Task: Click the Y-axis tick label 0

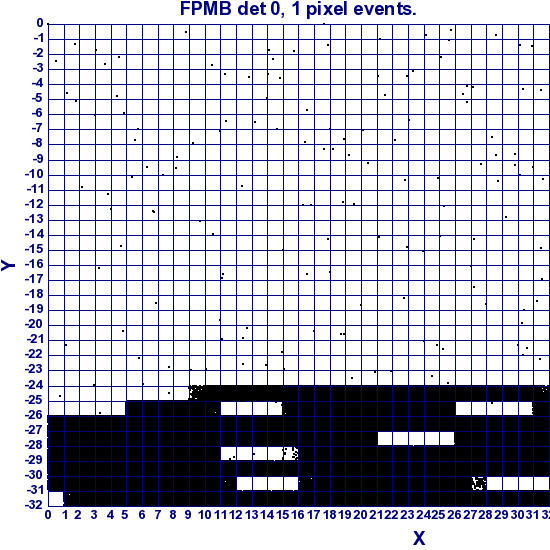Action: pos(40,24)
